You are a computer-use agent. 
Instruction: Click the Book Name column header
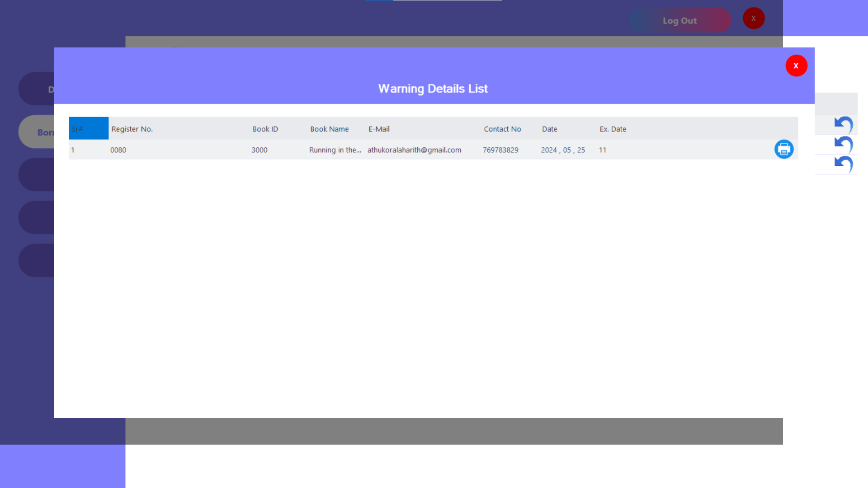click(x=329, y=129)
